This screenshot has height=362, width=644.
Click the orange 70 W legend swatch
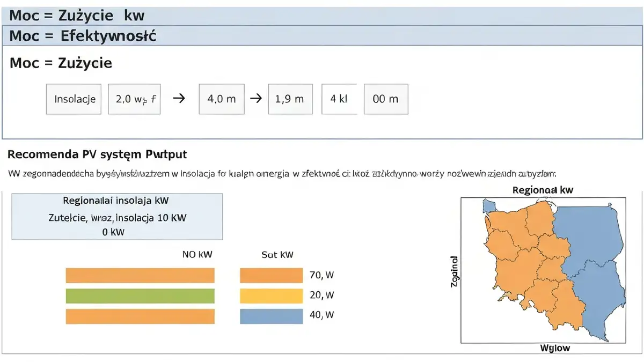272,276
